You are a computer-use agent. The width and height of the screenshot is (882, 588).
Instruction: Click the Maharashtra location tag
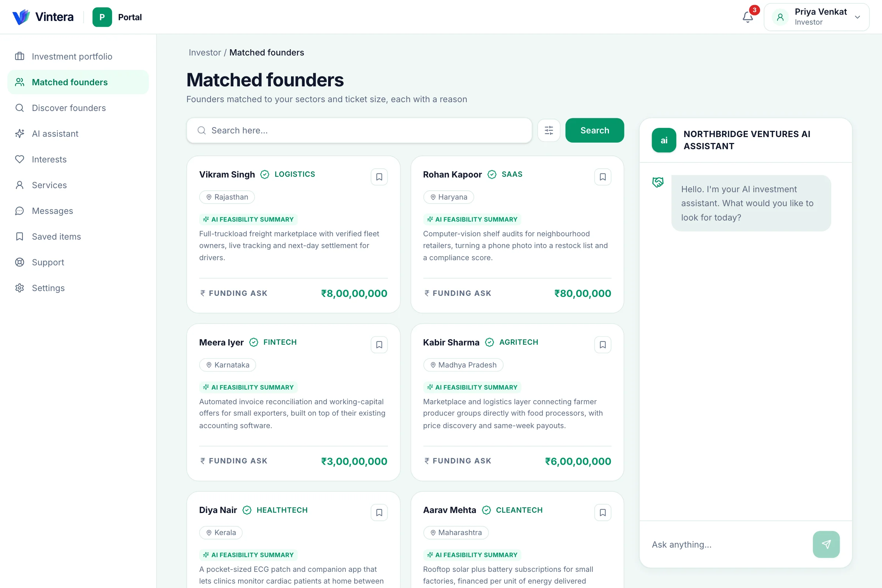pos(456,533)
